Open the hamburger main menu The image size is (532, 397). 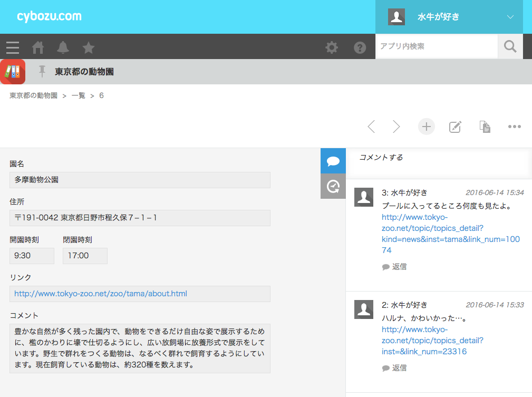(13, 47)
